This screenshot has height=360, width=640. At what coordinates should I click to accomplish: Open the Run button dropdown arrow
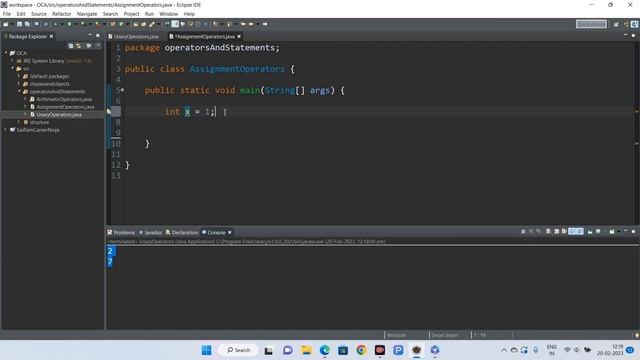point(75,24)
